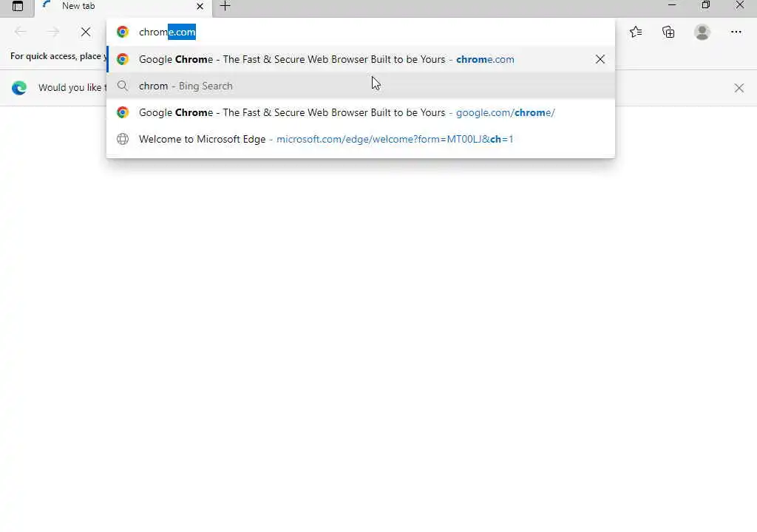Open the Favorites star icon
Image resolution: width=757 pixels, height=532 pixels.
pyautogui.click(x=635, y=32)
